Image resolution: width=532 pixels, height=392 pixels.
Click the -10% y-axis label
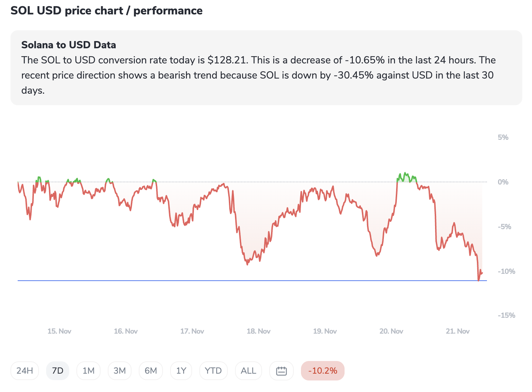point(506,271)
